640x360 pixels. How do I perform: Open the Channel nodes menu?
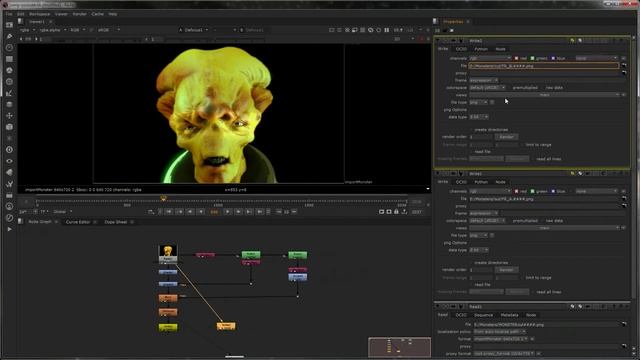pyautogui.click(x=9, y=59)
